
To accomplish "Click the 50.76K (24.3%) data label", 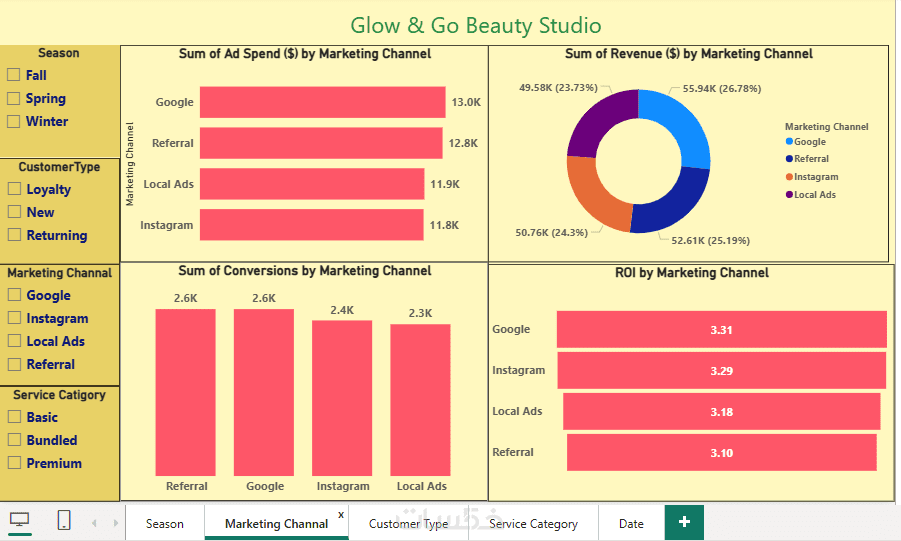I will pos(552,232).
